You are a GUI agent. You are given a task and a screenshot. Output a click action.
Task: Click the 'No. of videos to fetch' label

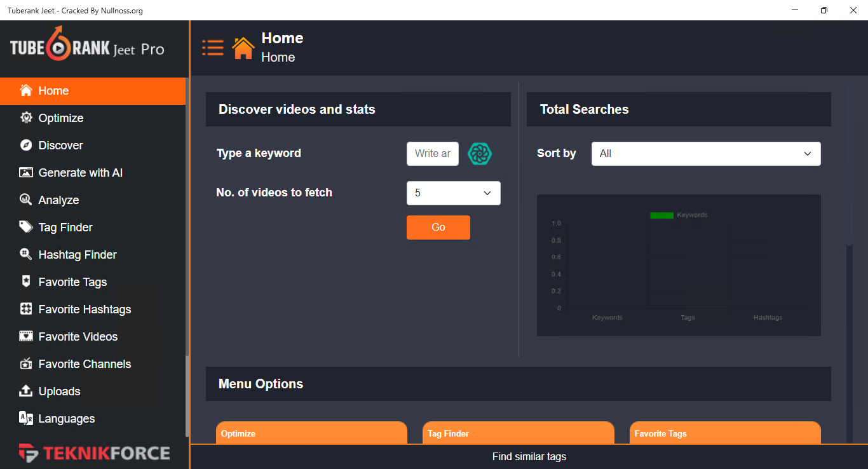pyautogui.click(x=274, y=193)
